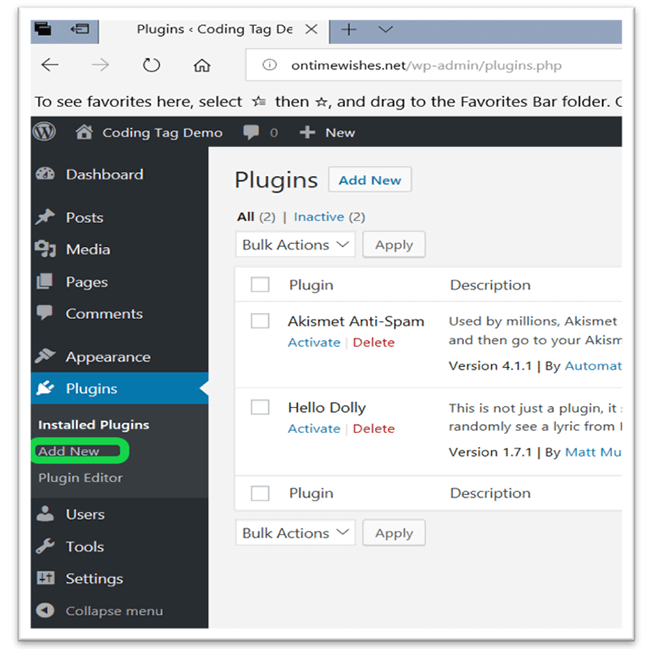Select Plugin Editor in the Plugins submenu
This screenshot has height=649, width=650.
(x=80, y=477)
